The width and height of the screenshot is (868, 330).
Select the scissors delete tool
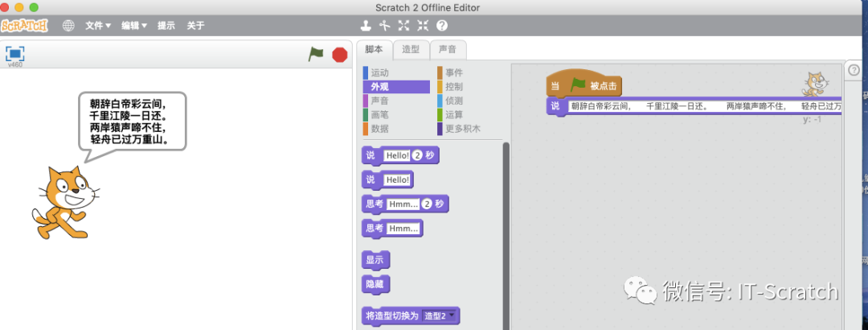pos(385,26)
